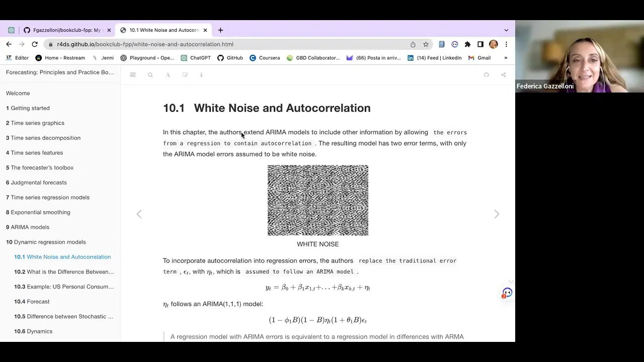
Task: Open the Editor bookmark
Action: [x=18, y=58]
